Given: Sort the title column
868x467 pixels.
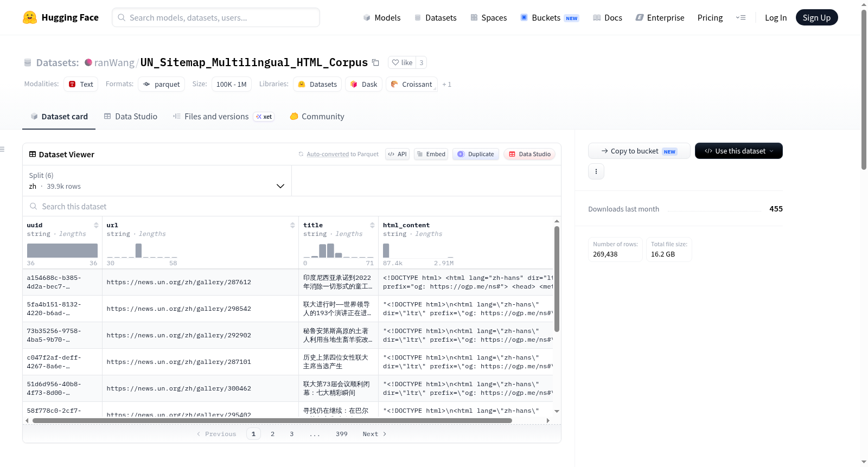Looking at the screenshot, I should click(372, 225).
